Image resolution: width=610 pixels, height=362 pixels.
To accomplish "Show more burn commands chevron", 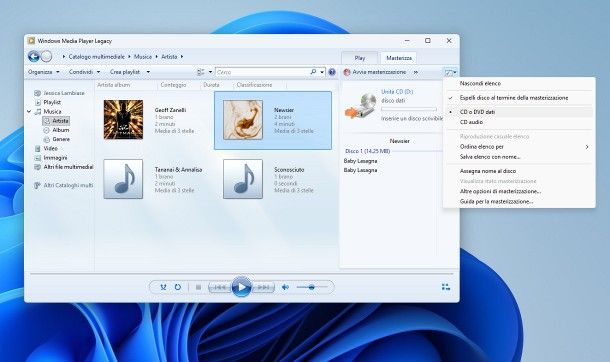I will pos(416,72).
